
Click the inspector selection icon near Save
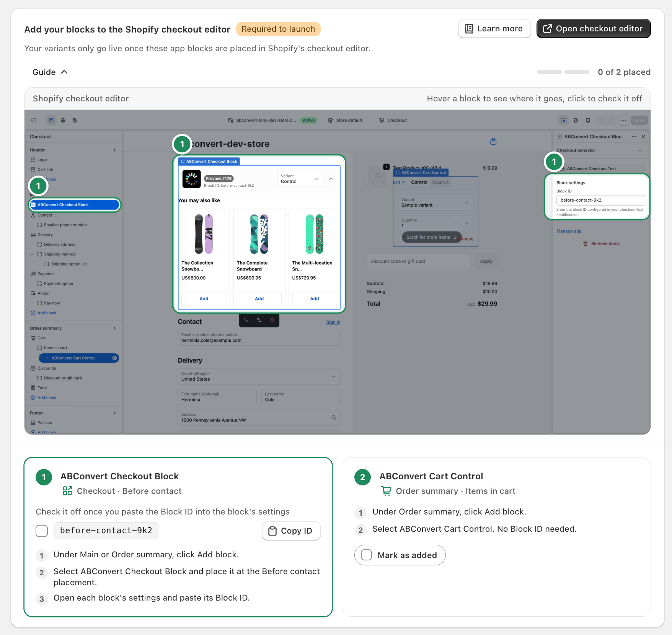[563, 120]
